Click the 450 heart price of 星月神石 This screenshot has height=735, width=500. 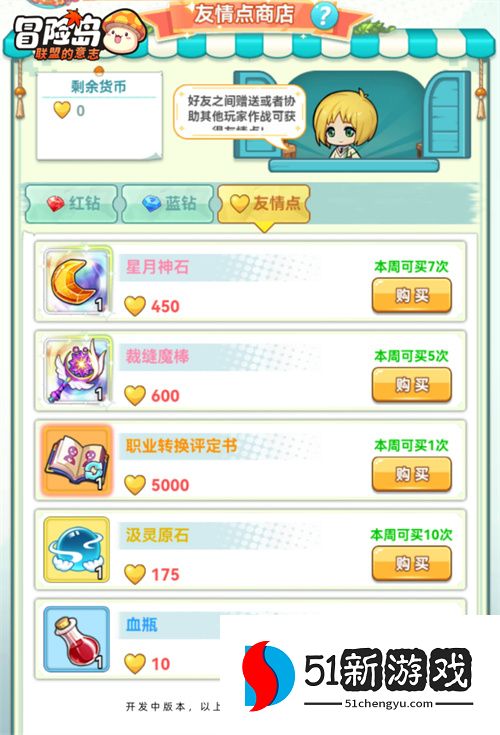(x=152, y=306)
